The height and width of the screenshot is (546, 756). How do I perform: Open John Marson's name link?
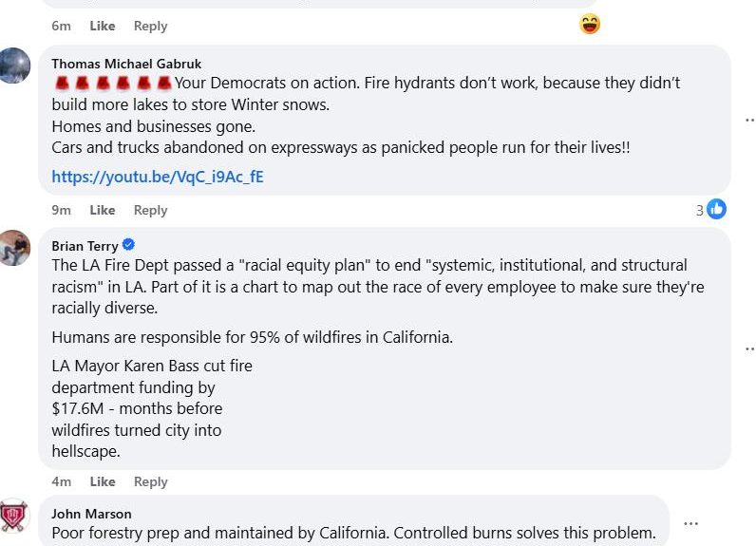pos(91,514)
